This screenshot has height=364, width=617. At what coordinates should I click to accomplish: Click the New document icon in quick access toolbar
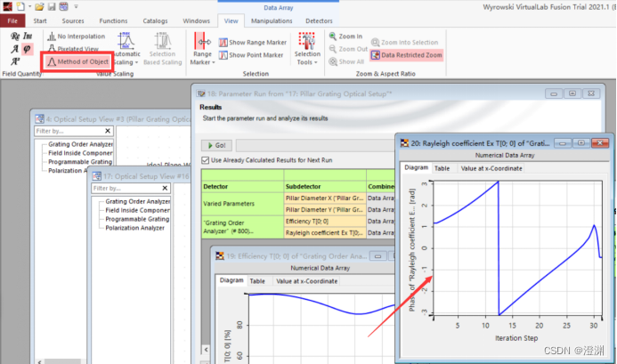(x=20, y=6)
